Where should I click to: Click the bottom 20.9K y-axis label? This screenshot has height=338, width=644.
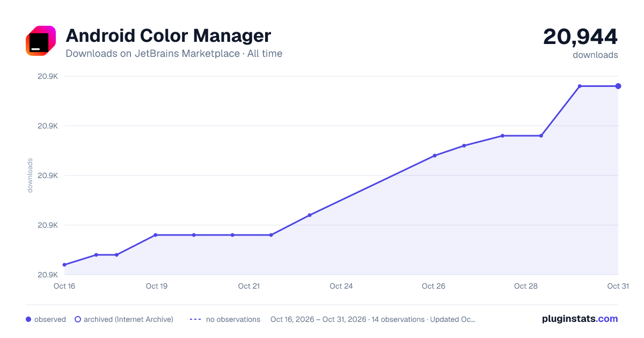pyautogui.click(x=47, y=275)
